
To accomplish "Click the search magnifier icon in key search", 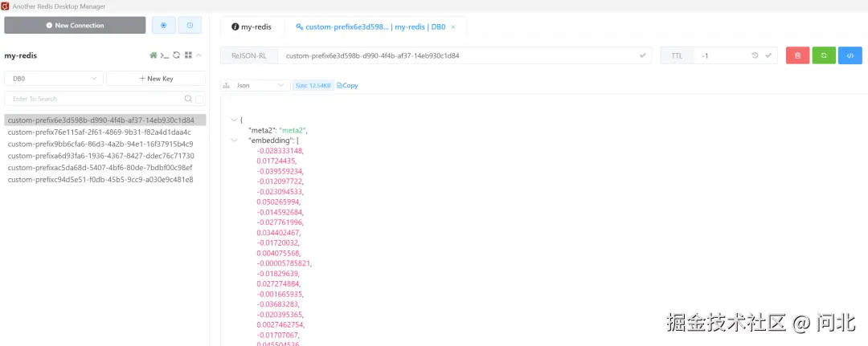I will pyautogui.click(x=188, y=99).
